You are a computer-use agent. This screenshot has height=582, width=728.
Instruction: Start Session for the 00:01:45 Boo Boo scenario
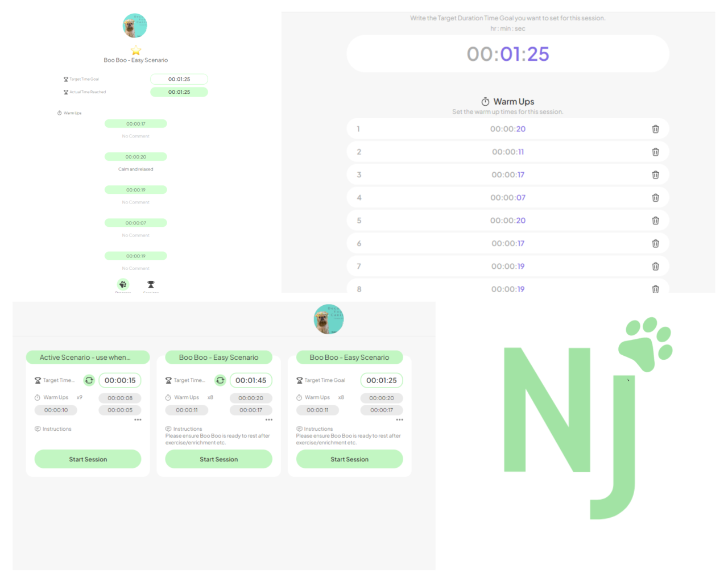point(219,459)
